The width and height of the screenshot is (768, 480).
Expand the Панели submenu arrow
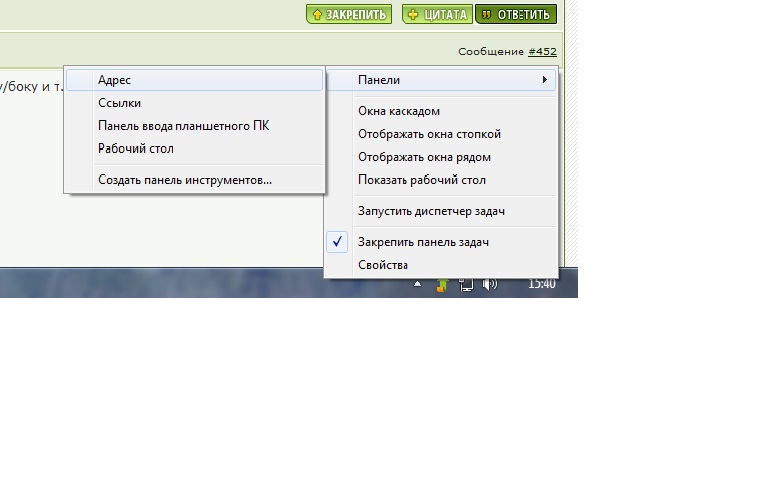click(544, 80)
